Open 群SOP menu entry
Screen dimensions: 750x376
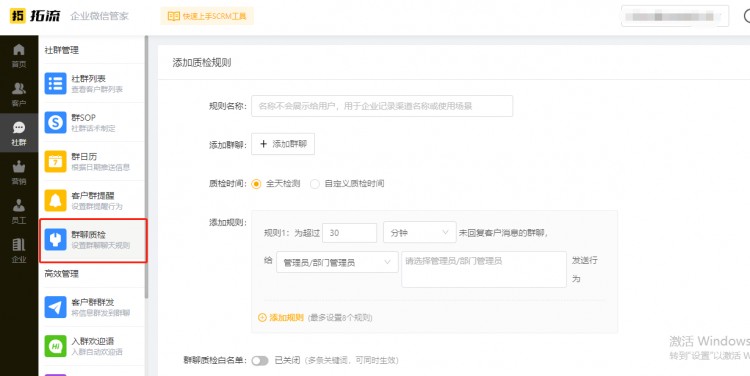91,122
